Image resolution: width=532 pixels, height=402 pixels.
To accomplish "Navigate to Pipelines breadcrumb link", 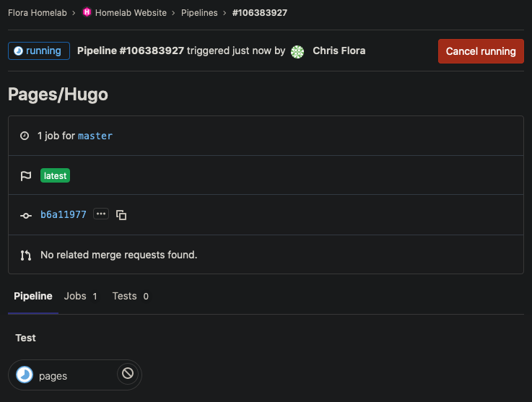I will point(199,13).
